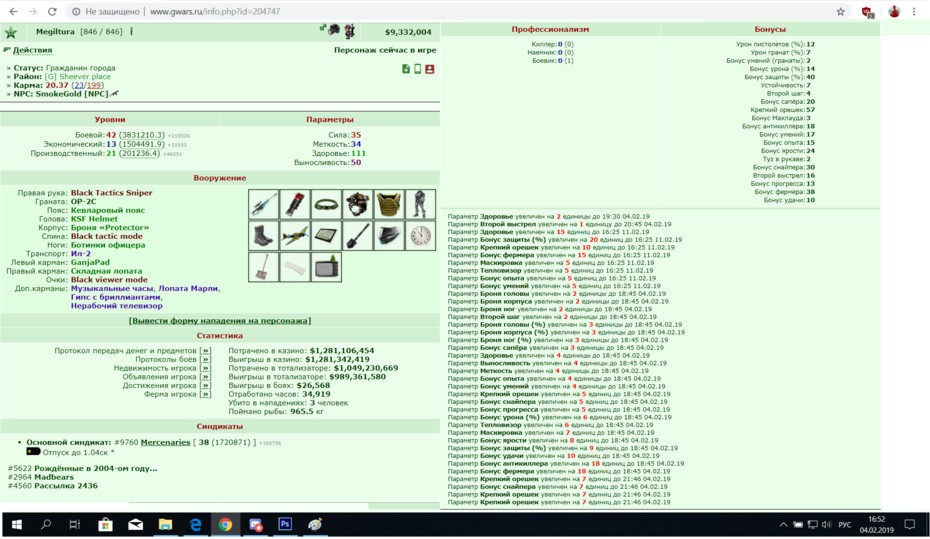Select the folding shovel item icon
The image size is (930, 539).
358,236
